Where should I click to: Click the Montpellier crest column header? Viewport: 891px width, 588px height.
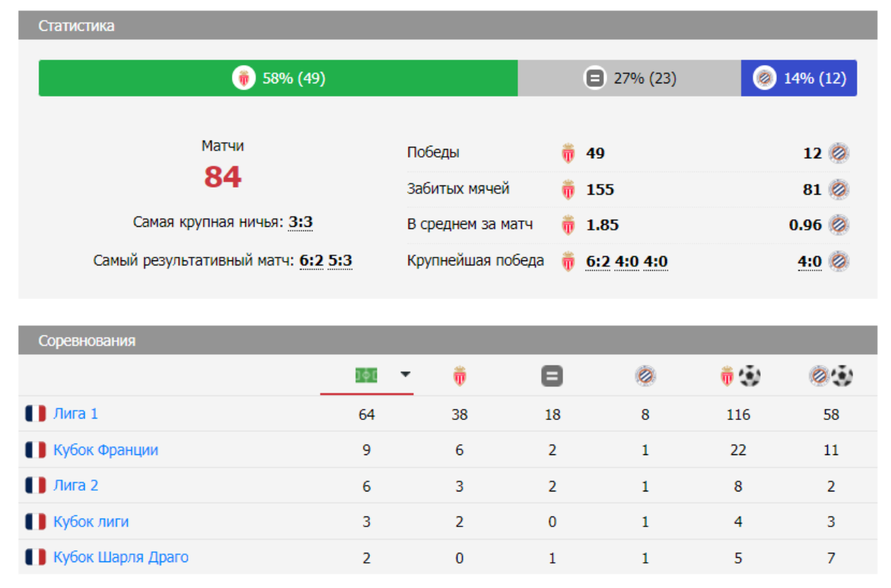point(645,377)
